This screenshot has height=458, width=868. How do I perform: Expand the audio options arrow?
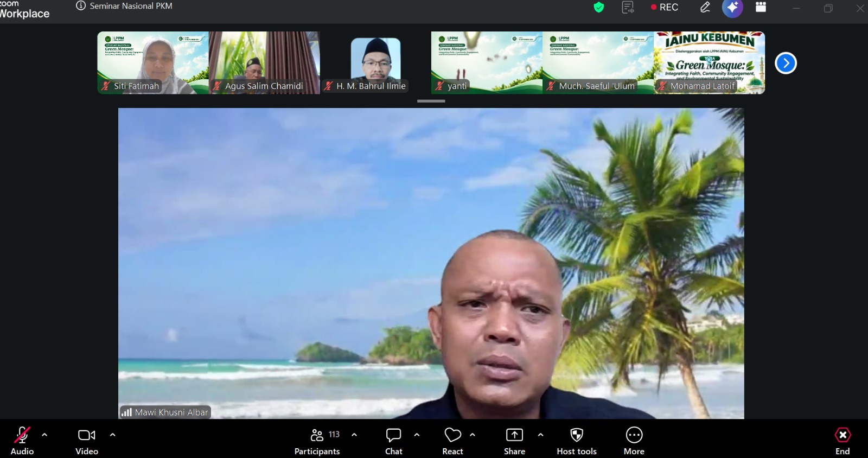pos(44,435)
